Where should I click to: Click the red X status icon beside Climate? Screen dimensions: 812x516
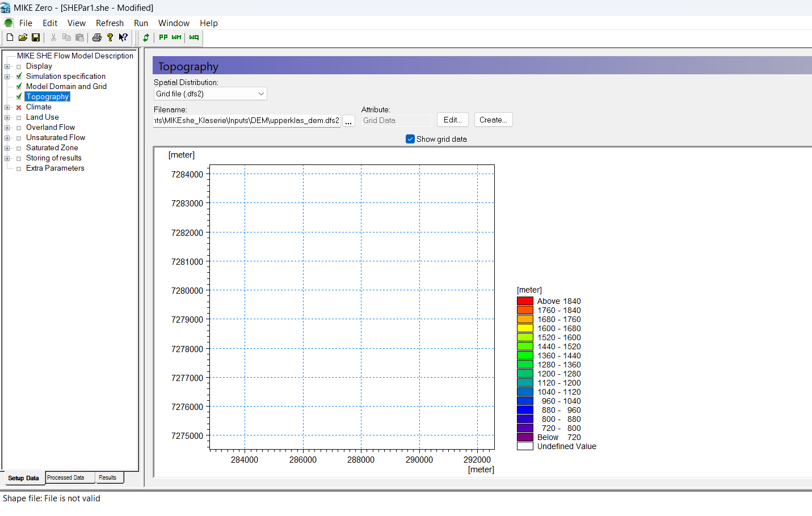tap(19, 107)
